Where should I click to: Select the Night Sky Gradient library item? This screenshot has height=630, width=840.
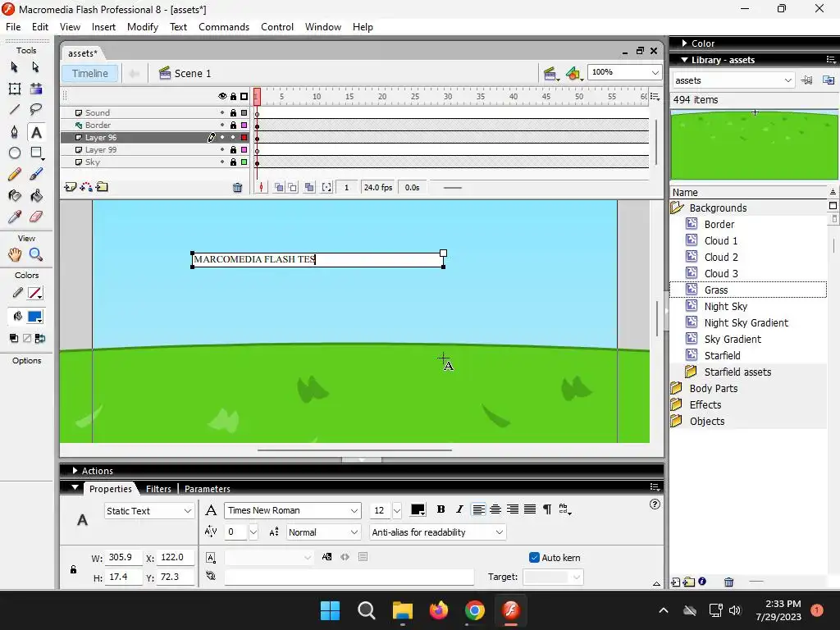click(746, 323)
